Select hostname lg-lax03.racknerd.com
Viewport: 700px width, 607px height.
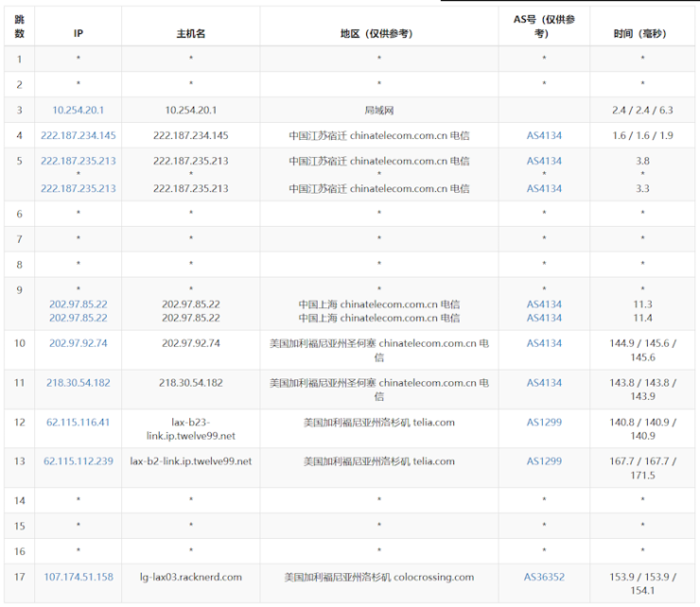[191, 577]
